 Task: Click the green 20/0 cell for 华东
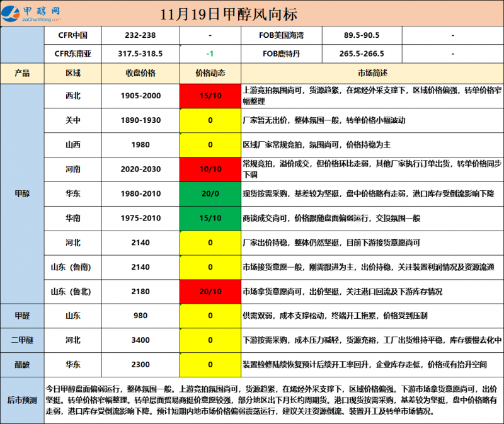point(210,193)
